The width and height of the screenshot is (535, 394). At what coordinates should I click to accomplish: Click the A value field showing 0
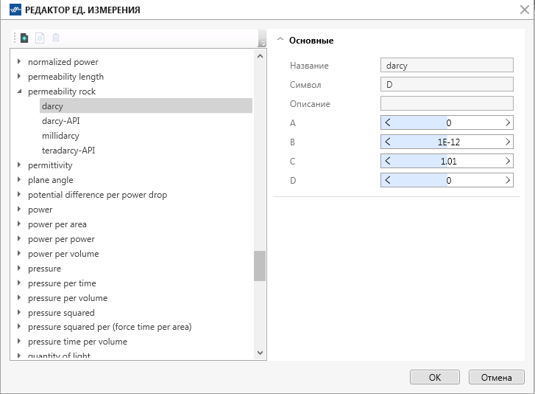(447, 122)
